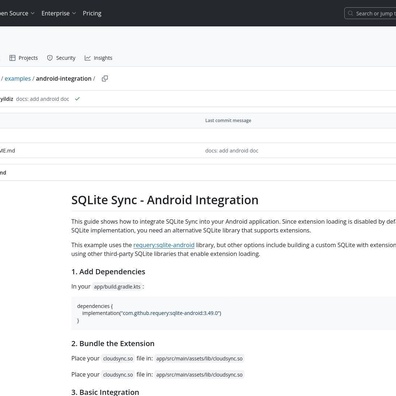Viewport: 396px width, 396px height.
Task: Open the commit 'docs: add android doc' at top
Action: coord(42,99)
